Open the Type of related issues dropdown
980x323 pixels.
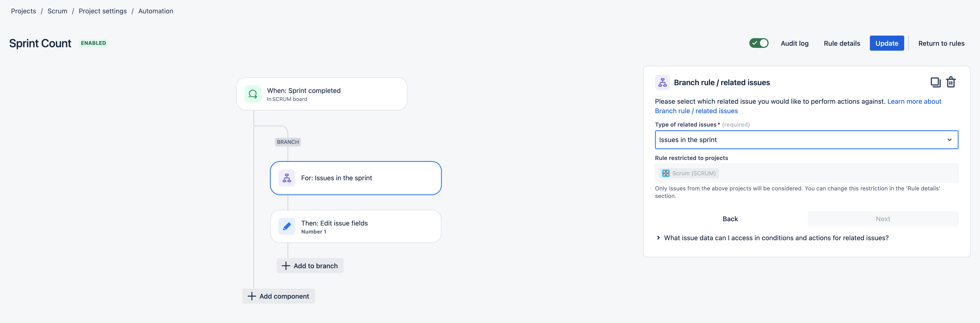(x=806, y=140)
